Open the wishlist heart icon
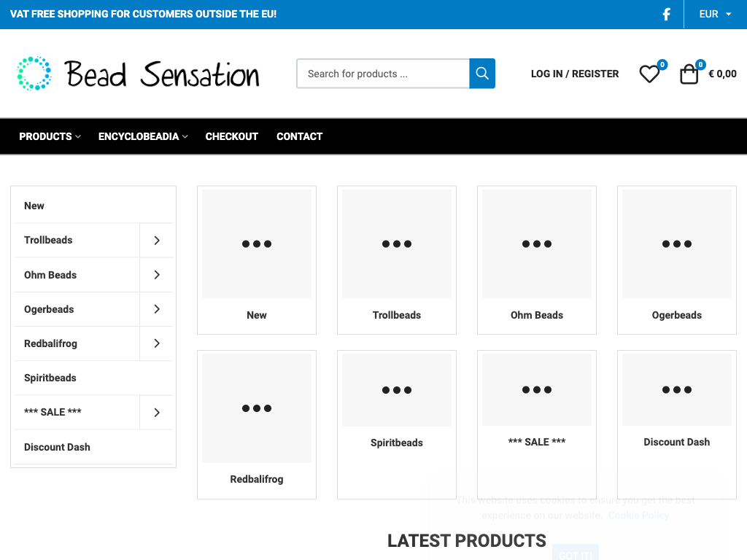This screenshot has width=747, height=560. (649, 74)
